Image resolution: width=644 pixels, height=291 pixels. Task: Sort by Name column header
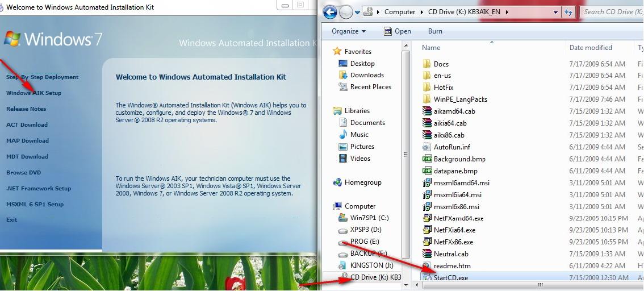point(431,48)
